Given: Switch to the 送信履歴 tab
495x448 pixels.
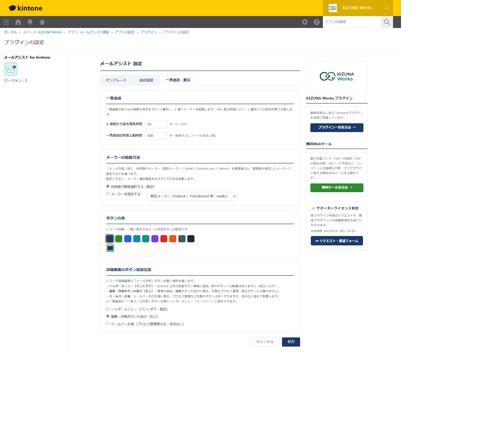Looking at the screenshot, I should (146, 80).
